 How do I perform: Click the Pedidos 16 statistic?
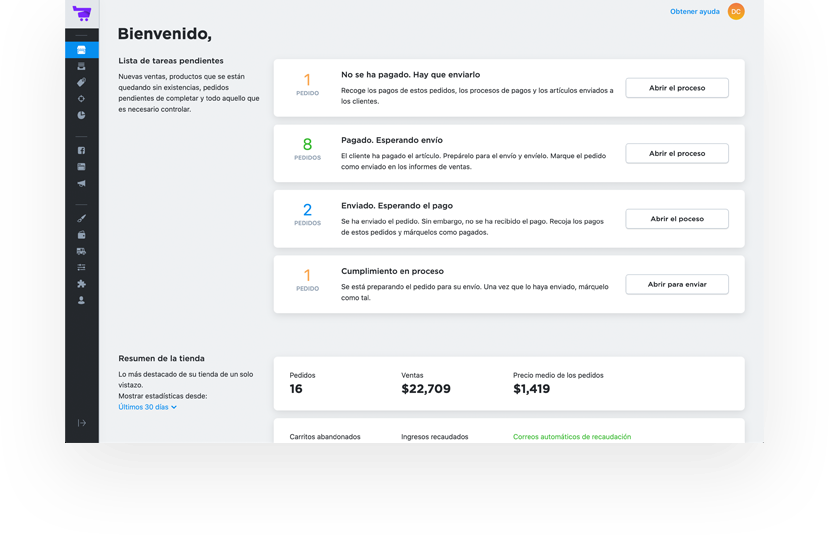click(302, 383)
